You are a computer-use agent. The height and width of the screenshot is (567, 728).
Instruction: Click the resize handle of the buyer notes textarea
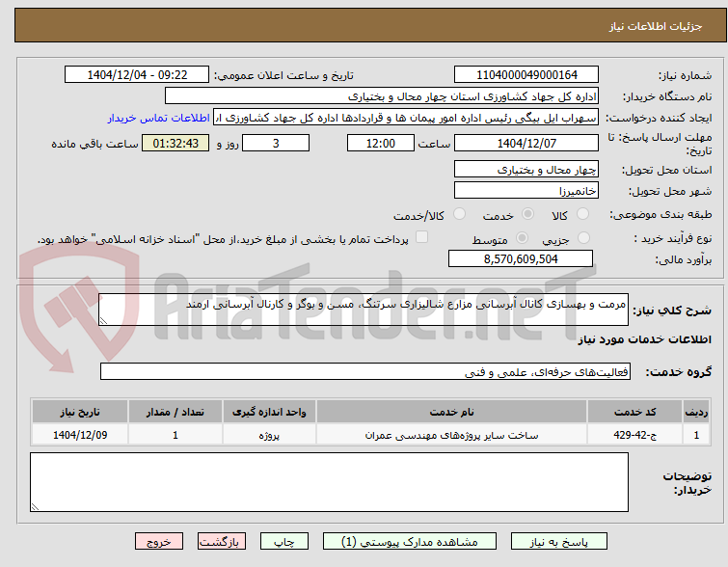coord(36,506)
